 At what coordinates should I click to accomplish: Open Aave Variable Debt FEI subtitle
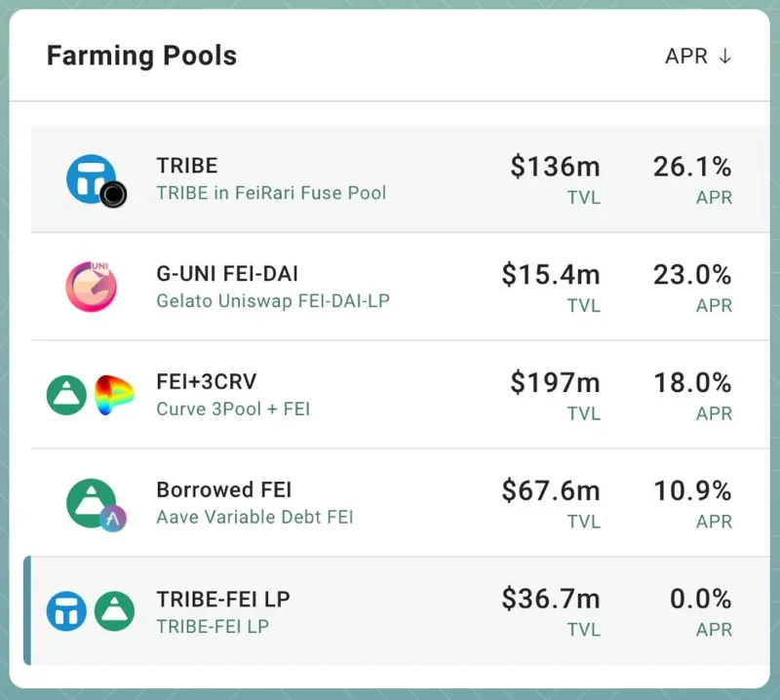click(x=255, y=517)
